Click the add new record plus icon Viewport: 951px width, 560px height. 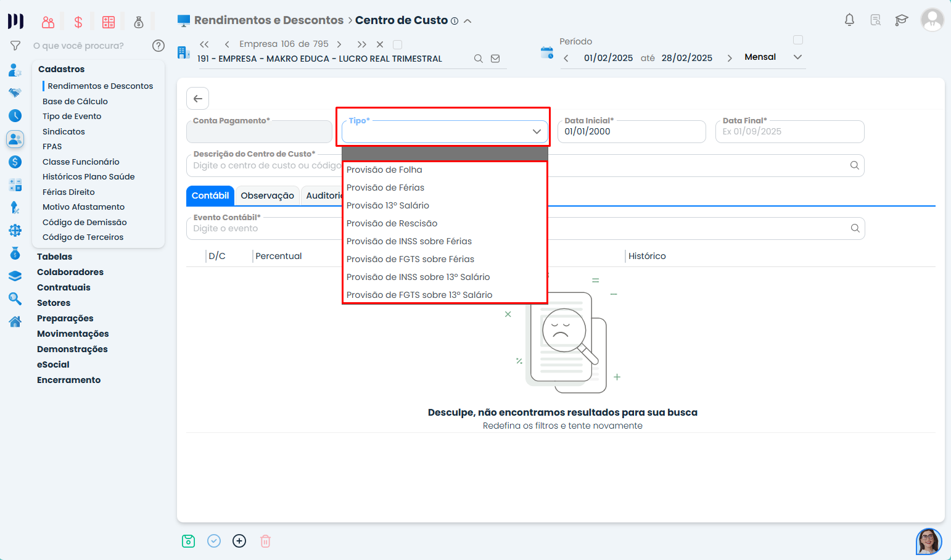click(239, 541)
